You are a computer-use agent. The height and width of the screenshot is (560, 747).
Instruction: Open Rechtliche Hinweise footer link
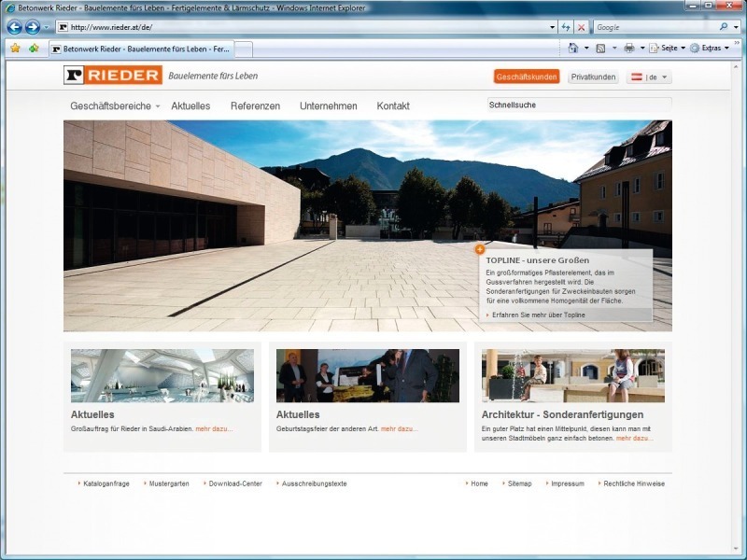[634, 483]
